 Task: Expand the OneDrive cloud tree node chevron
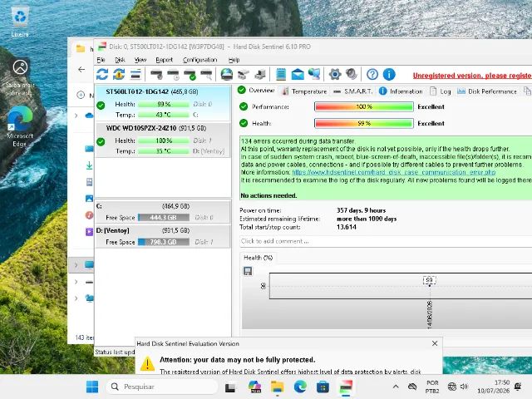point(76,116)
